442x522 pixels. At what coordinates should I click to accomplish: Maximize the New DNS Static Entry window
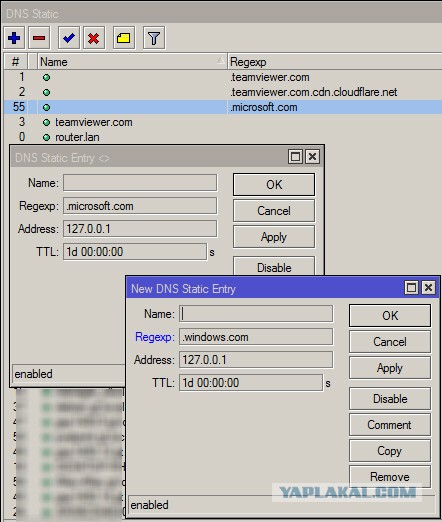click(x=411, y=287)
